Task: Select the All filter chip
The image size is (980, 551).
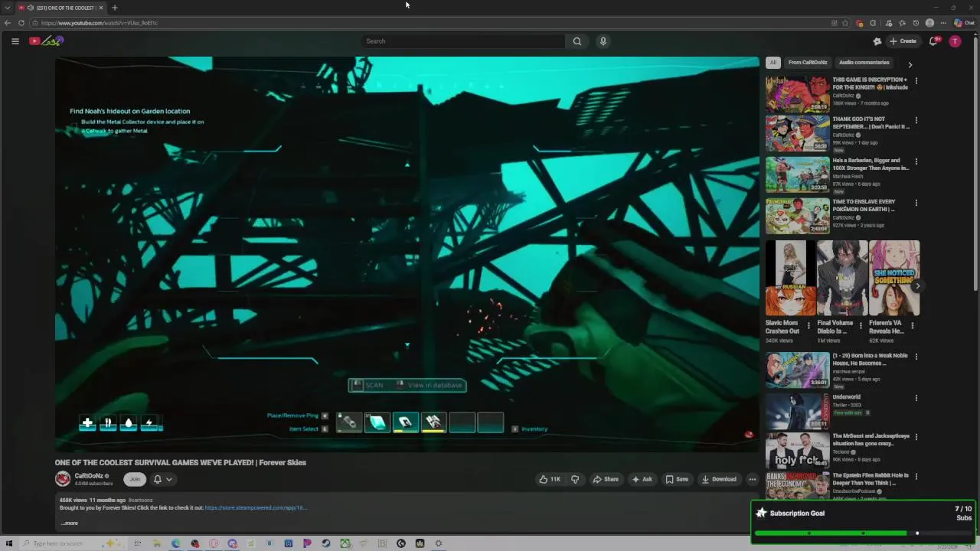Action: tap(773, 63)
